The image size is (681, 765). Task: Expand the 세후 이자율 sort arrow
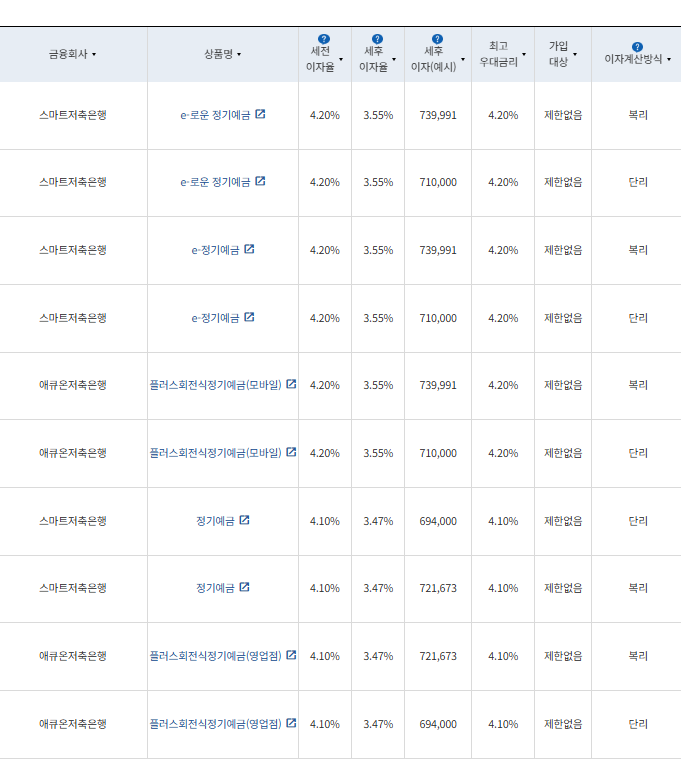394,60
